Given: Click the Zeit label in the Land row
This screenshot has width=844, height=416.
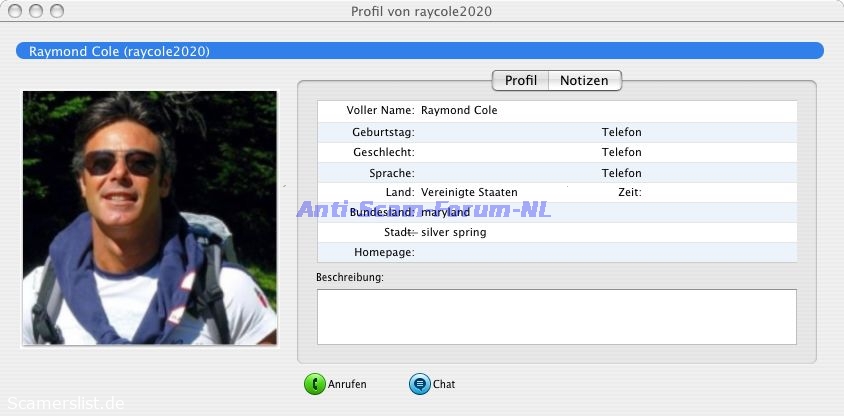Looking at the screenshot, I should tap(629, 192).
